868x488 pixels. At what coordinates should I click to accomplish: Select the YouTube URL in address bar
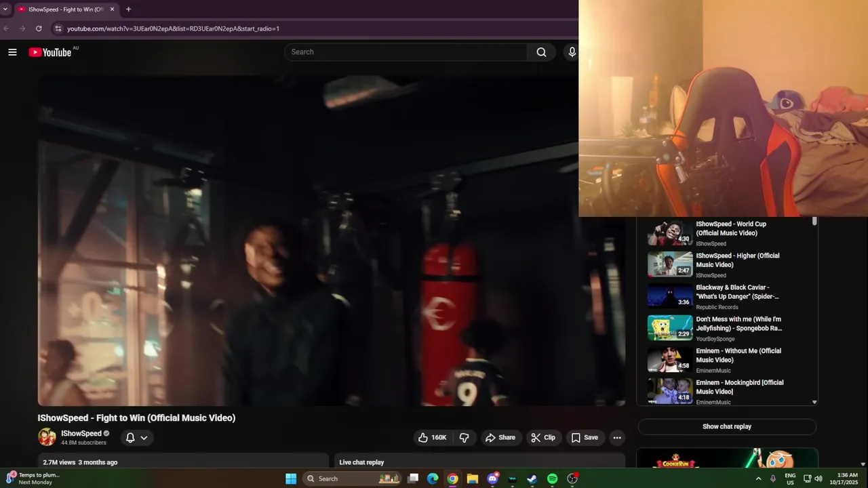click(x=173, y=28)
